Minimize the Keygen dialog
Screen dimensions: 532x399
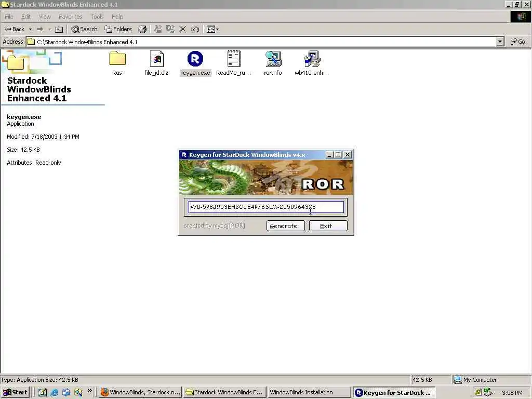click(x=329, y=155)
